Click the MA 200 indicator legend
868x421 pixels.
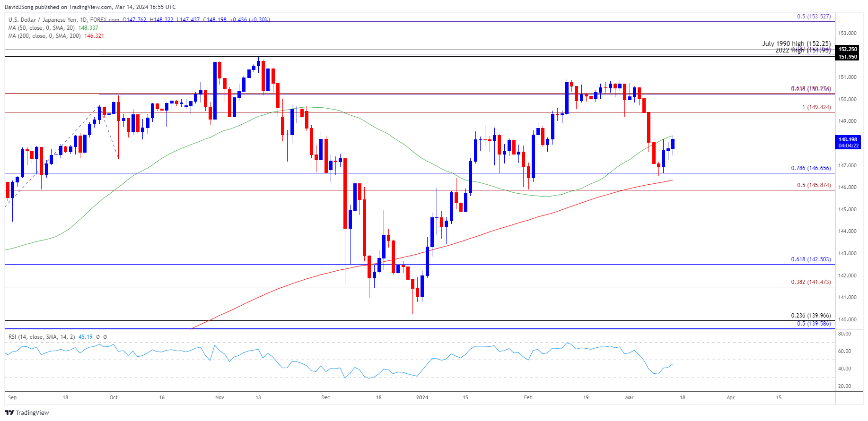pos(45,36)
